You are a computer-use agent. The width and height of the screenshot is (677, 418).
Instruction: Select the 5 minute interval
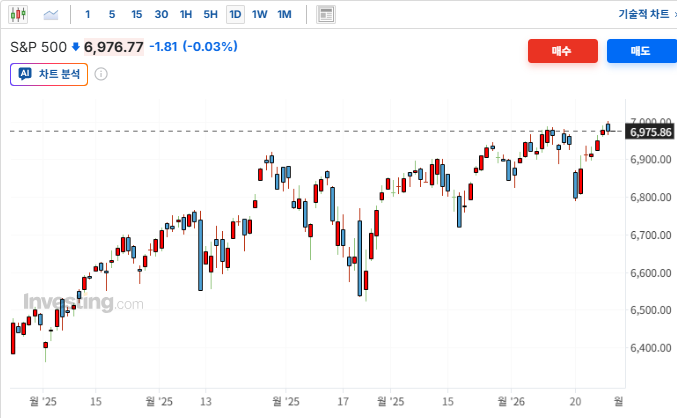(112, 15)
